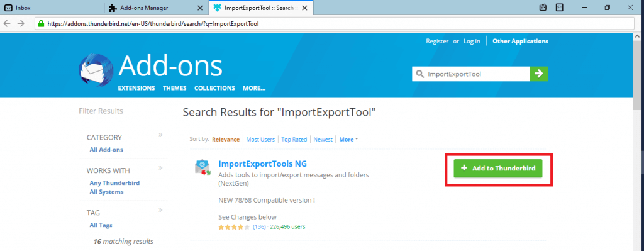Click the 16 matching results text
644x251 pixels.
(x=123, y=242)
